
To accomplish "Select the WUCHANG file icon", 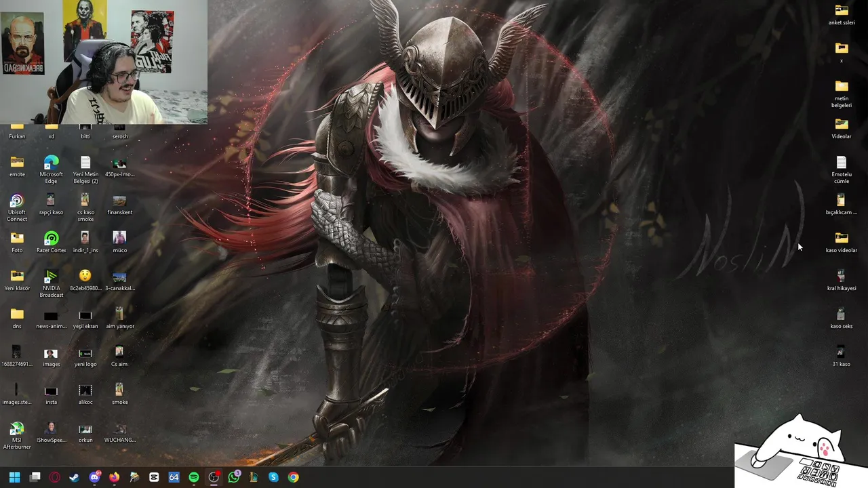I will point(119,432).
